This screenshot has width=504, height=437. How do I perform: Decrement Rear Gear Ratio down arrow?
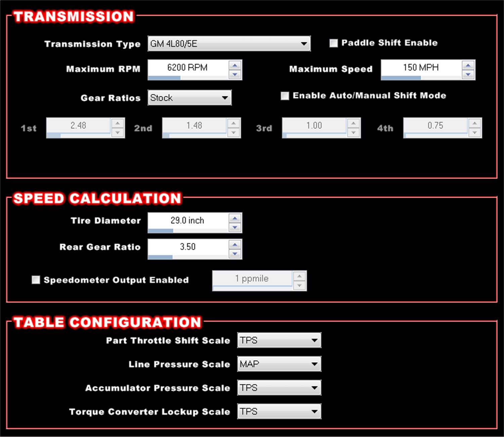(235, 254)
